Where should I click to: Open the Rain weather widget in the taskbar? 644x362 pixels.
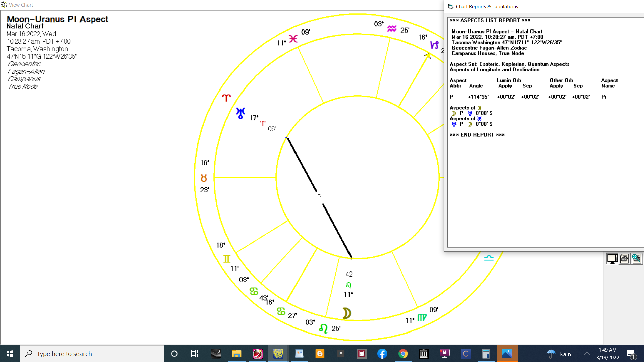point(560,354)
